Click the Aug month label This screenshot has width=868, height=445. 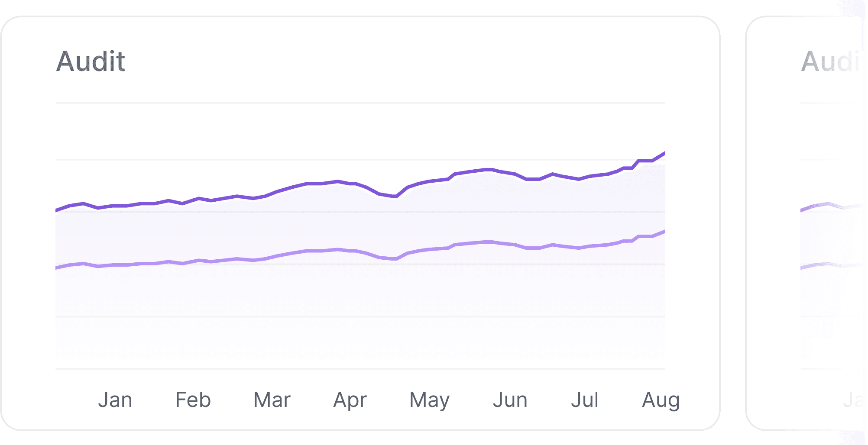(x=661, y=400)
